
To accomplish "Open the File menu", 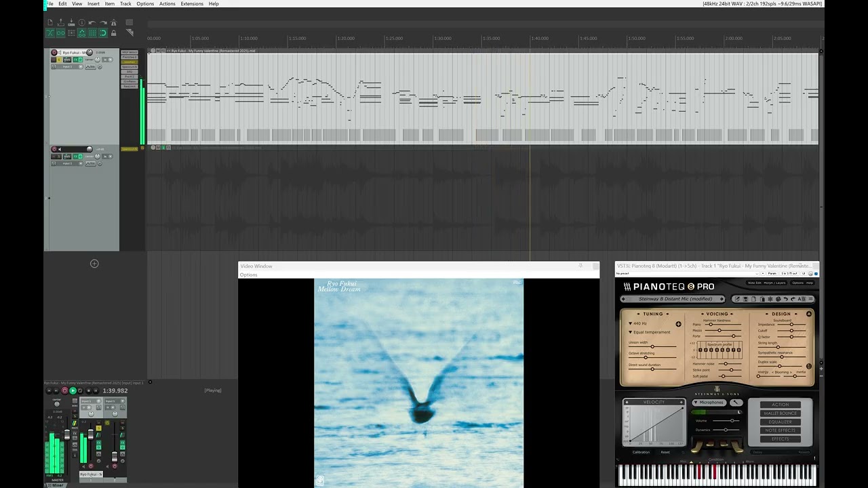I will (49, 4).
